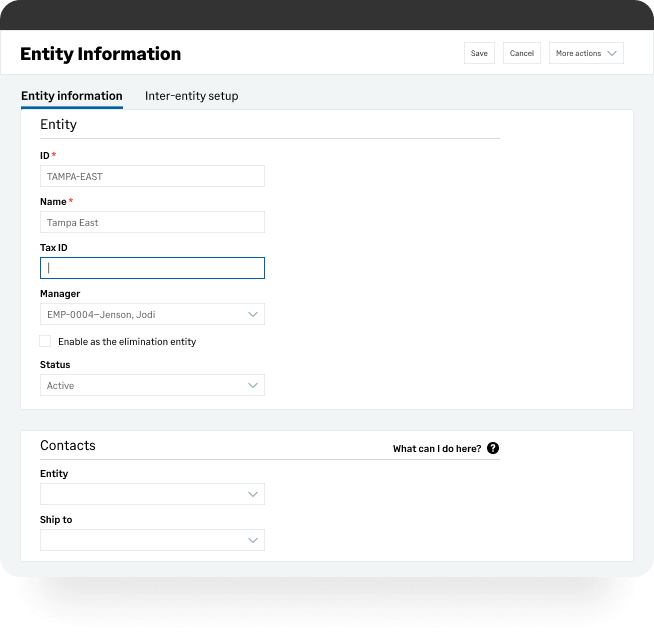The image size is (654, 641).
Task: Focus the Tax ID input field
Action: (152, 268)
